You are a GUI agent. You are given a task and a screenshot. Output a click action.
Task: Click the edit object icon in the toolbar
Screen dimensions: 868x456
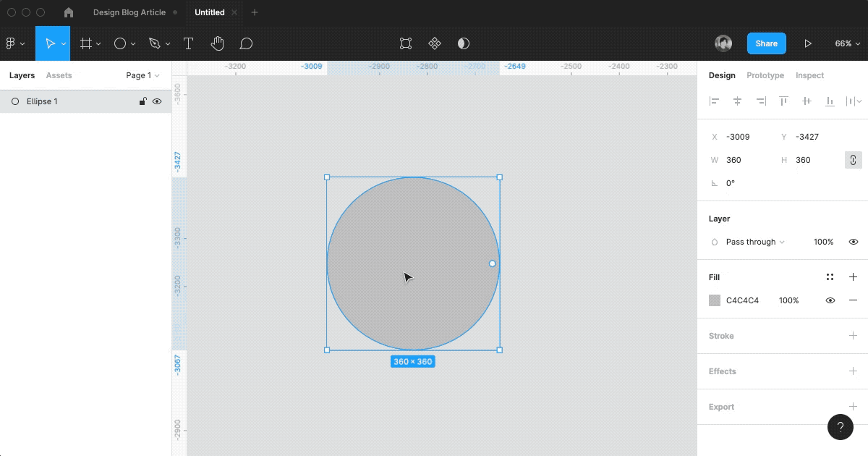tap(405, 43)
